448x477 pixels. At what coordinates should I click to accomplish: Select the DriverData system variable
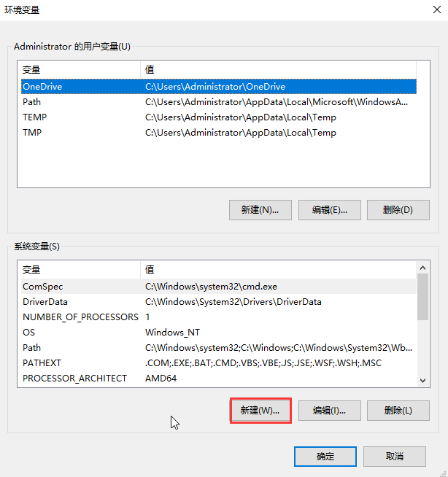[x=218, y=302]
